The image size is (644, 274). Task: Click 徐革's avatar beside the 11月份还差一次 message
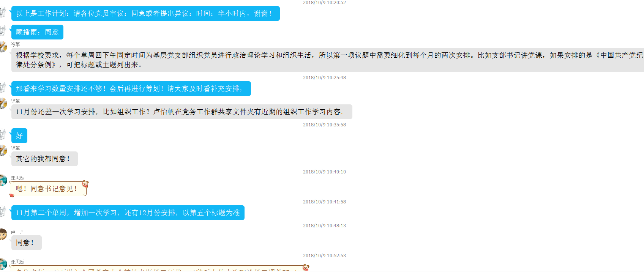(3, 103)
